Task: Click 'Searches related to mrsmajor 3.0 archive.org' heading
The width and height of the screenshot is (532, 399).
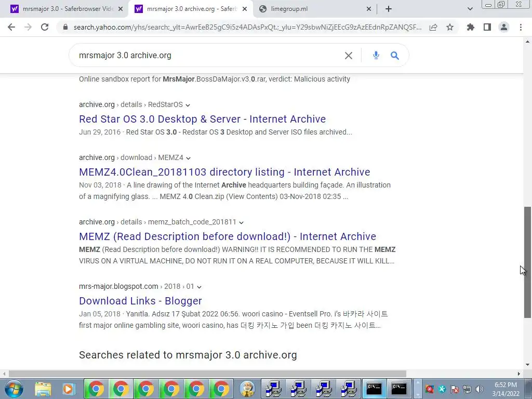Action: tap(188, 355)
